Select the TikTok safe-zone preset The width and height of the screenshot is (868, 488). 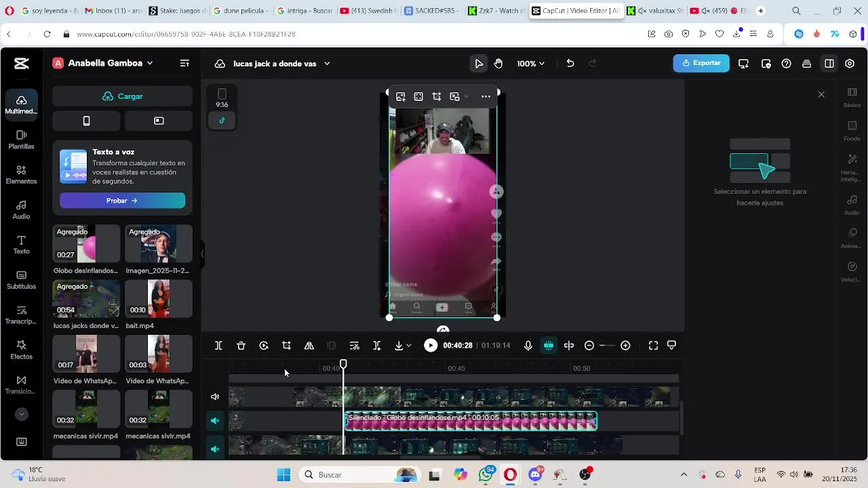pyautogui.click(x=222, y=121)
